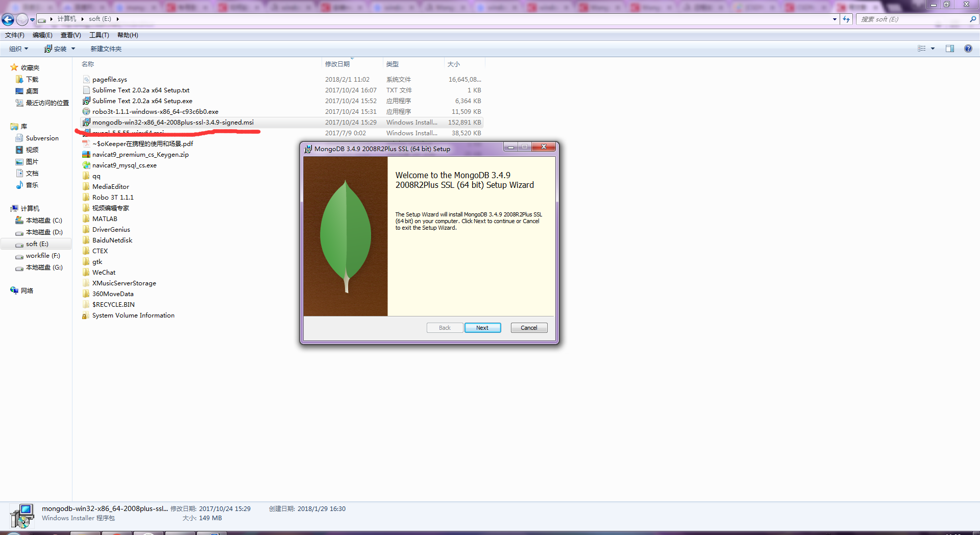The image size is (980, 535).
Task: Expand the address bar history dropdown
Action: point(835,19)
